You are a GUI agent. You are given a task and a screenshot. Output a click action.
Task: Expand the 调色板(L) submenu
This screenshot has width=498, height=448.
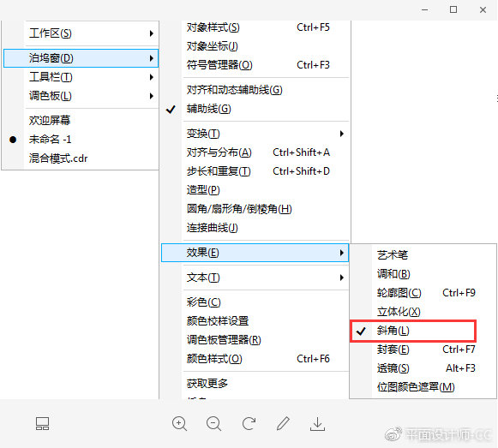[x=81, y=96]
